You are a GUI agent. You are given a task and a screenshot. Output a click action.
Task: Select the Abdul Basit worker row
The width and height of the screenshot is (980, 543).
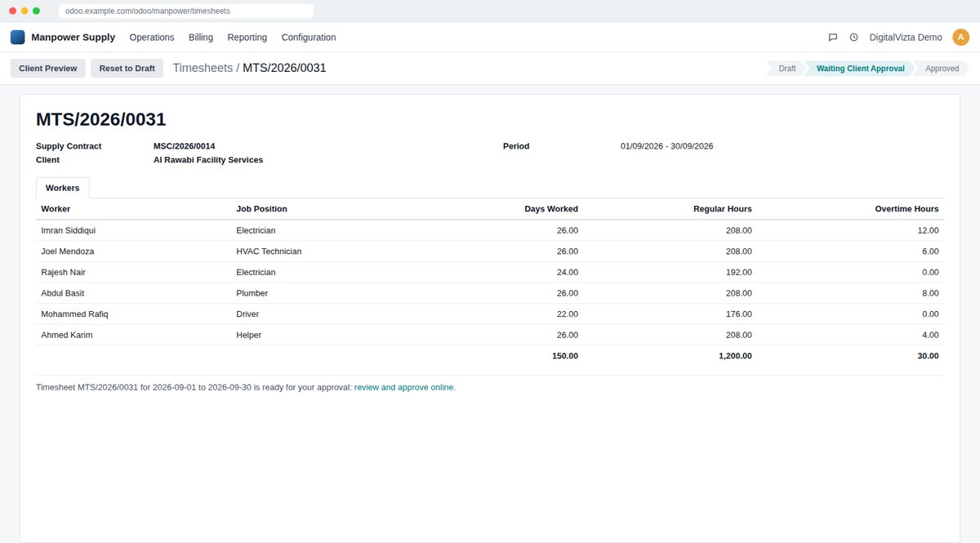click(x=490, y=293)
